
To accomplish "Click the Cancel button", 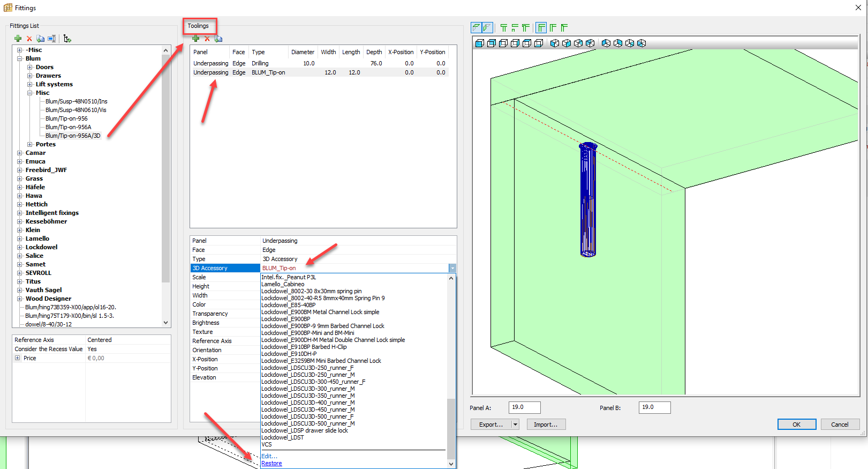I will click(x=840, y=425).
